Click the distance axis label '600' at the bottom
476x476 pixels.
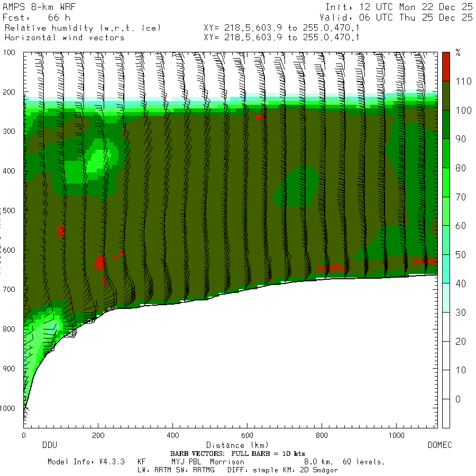(x=247, y=435)
